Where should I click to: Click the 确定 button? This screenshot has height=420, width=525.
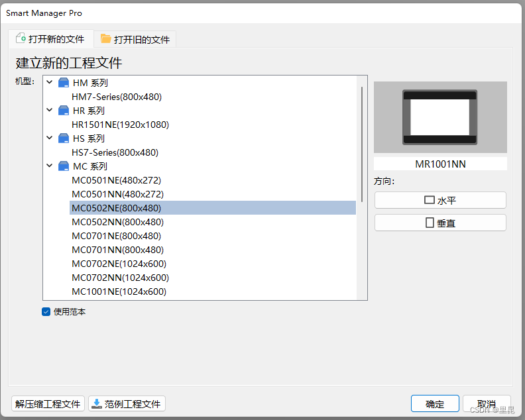tap(435, 403)
